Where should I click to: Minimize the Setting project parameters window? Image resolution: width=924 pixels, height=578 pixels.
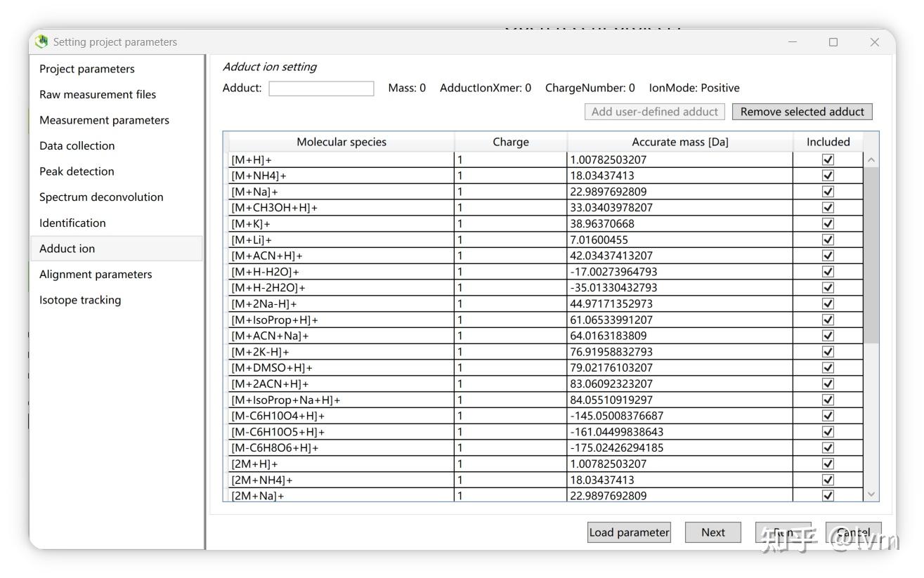pos(793,42)
